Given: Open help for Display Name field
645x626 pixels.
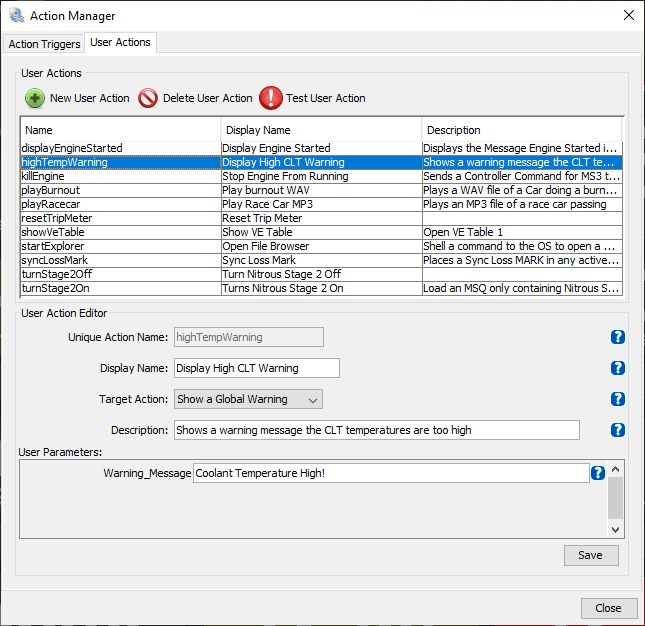Looking at the screenshot, I should (x=617, y=368).
